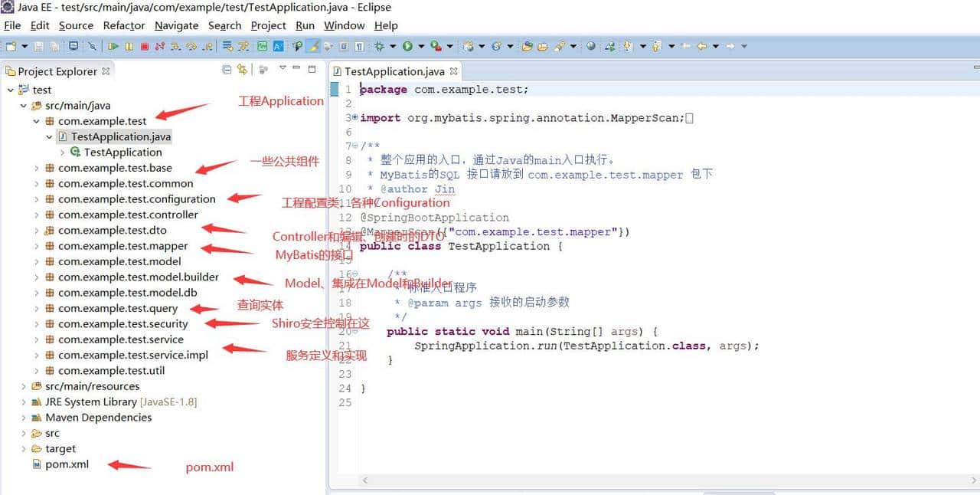Click the Save icon in the toolbar
This screenshot has height=495, width=980.
point(38,46)
